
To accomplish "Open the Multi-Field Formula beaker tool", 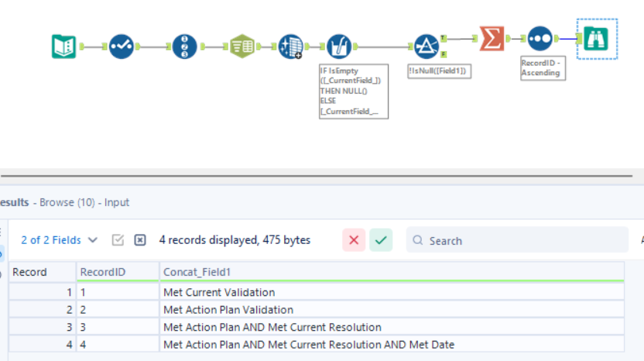I will [339, 46].
